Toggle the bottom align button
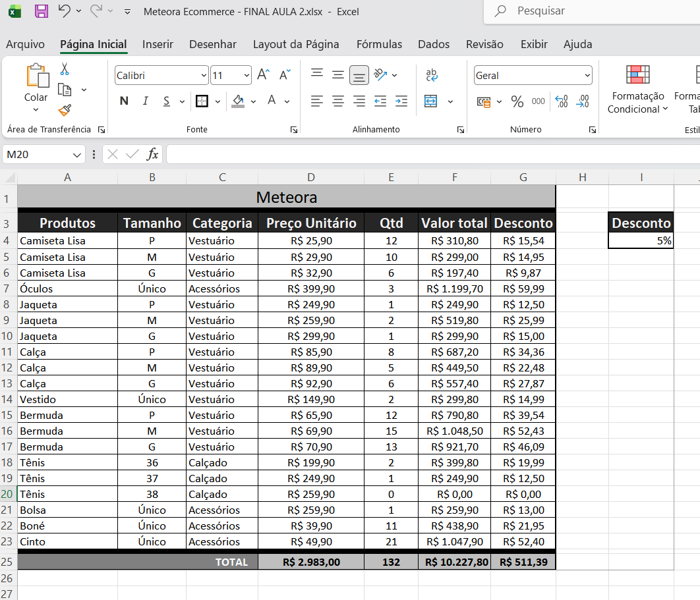The image size is (700, 600). [359, 75]
